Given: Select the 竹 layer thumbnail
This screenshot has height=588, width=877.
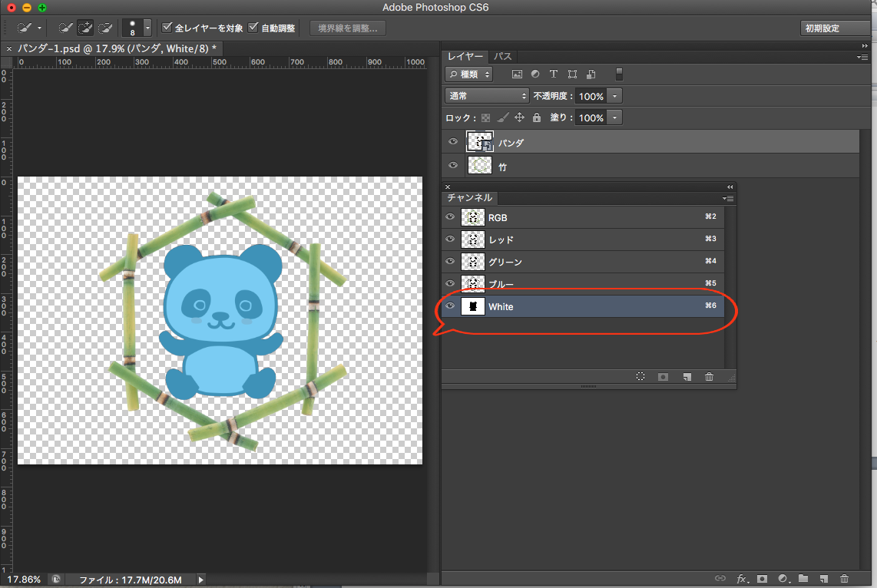Looking at the screenshot, I should pos(479,166).
